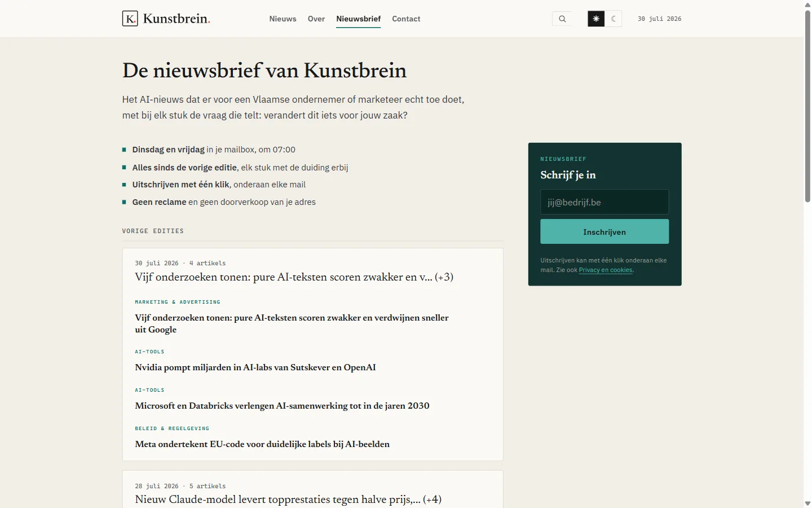This screenshot has width=812, height=508.
Task: Click the scrollbar down arrow
Action: tap(807, 503)
